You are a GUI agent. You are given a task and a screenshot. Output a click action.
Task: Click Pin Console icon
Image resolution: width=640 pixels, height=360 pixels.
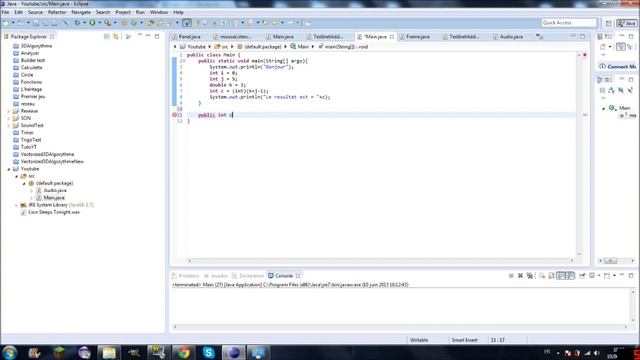(582, 276)
